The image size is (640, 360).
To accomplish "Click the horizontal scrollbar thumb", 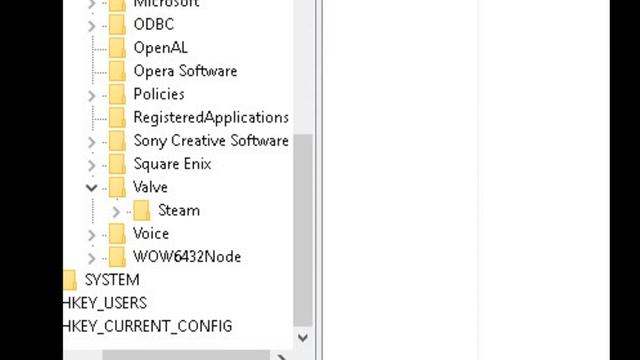I will pos(186,355).
